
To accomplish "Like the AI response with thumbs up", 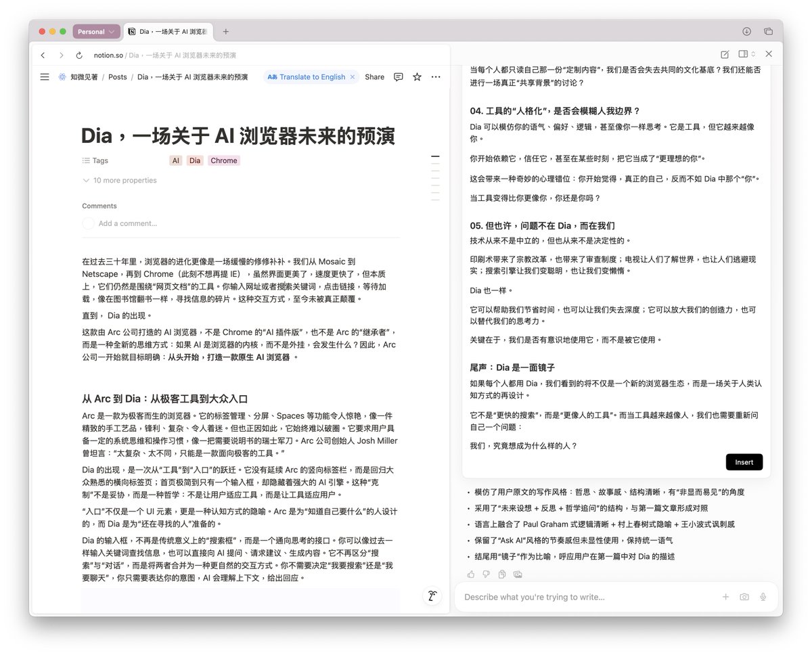I will pyautogui.click(x=471, y=574).
